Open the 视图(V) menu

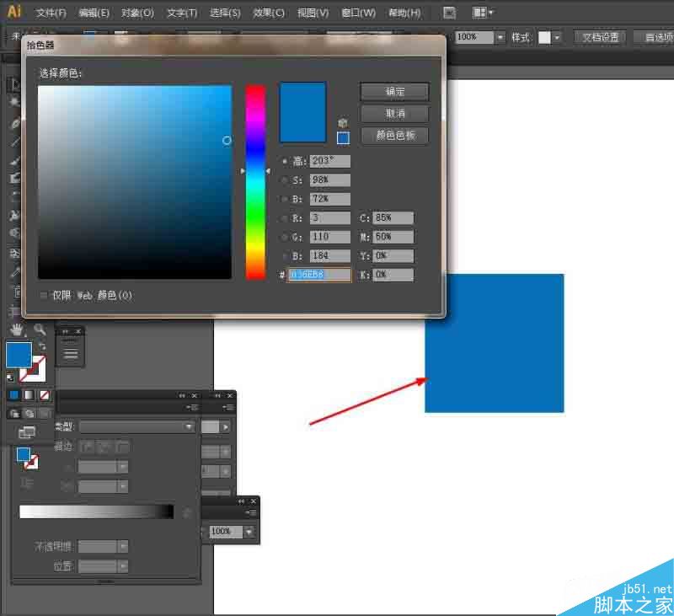[x=313, y=13]
